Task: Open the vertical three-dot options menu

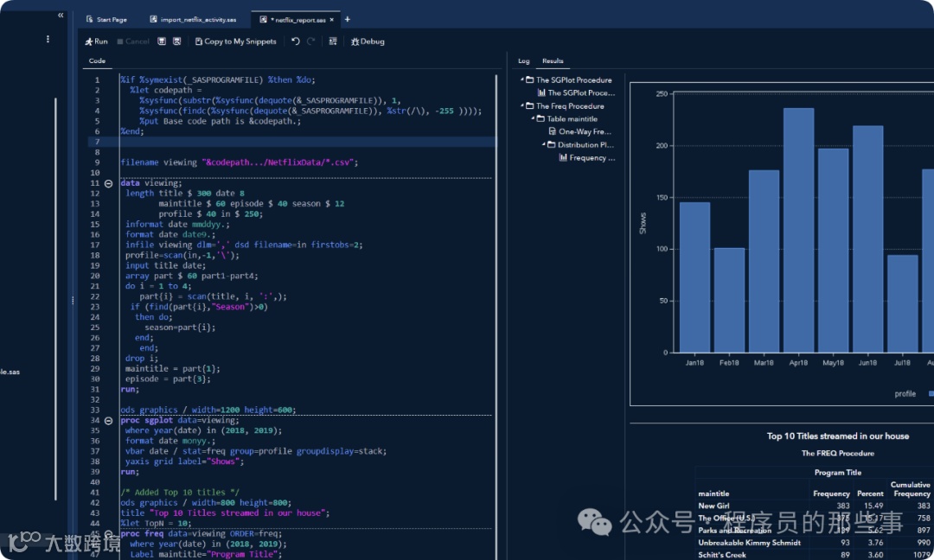Action: click(x=48, y=39)
